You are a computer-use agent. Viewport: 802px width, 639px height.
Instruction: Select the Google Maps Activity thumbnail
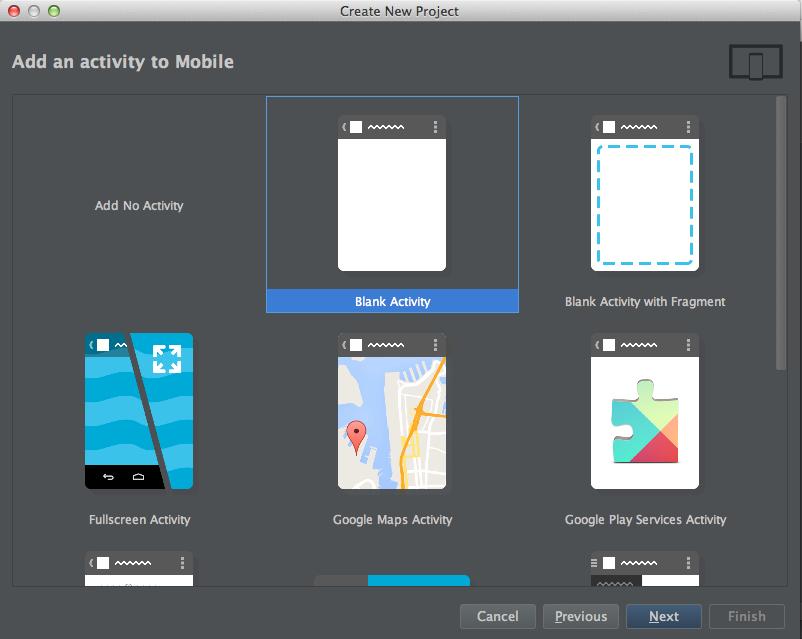click(392, 411)
